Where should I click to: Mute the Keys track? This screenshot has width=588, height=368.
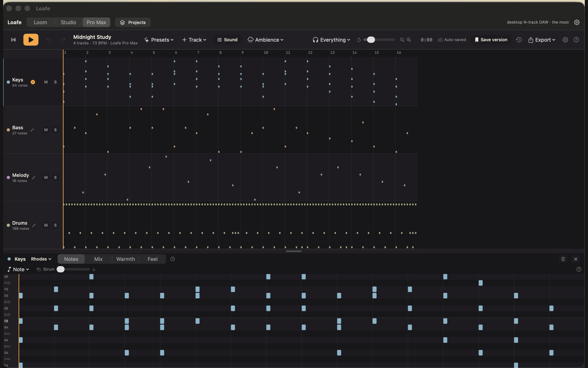tap(46, 82)
